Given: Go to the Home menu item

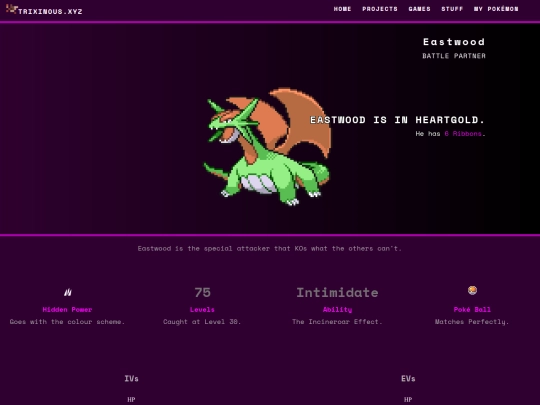Looking at the screenshot, I should click(x=342, y=9).
